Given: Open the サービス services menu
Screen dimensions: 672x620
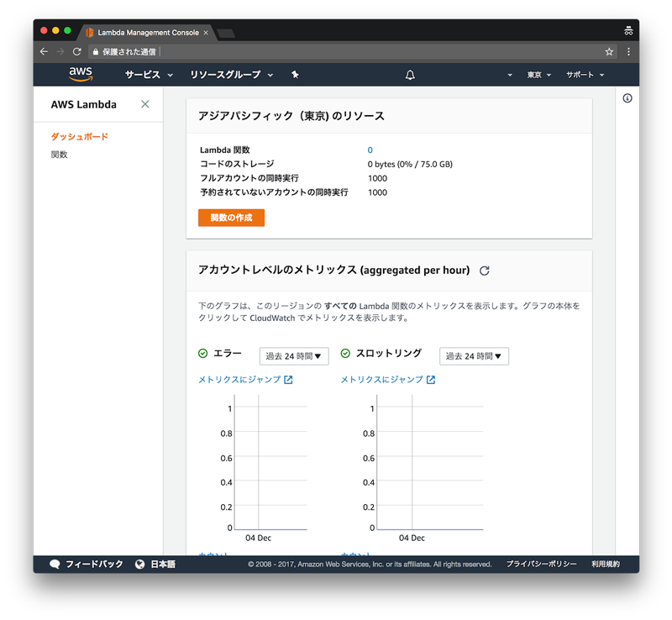Looking at the screenshot, I should coord(149,75).
